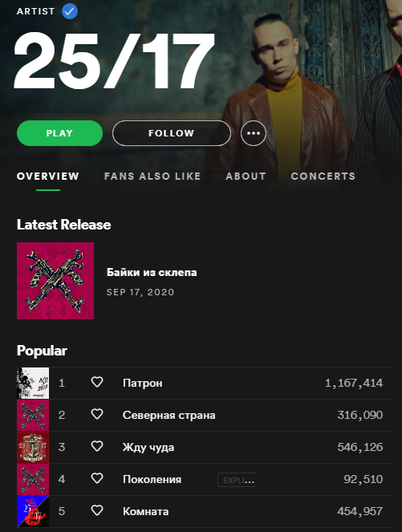This screenshot has width=402, height=532.
Task: Click the Жду чуда album artwork
Action: pyautogui.click(x=33, y=447)
